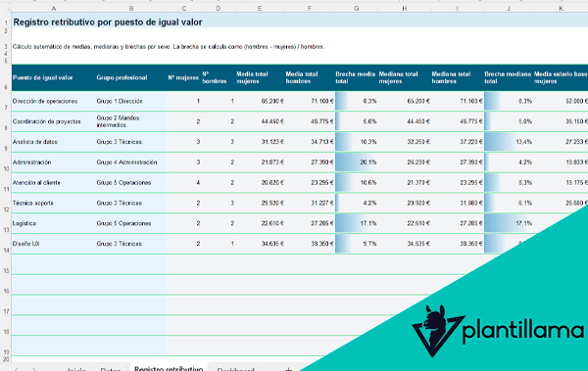
Task: Select the 'Atención al cliente' cell
Action: (54, 182)
